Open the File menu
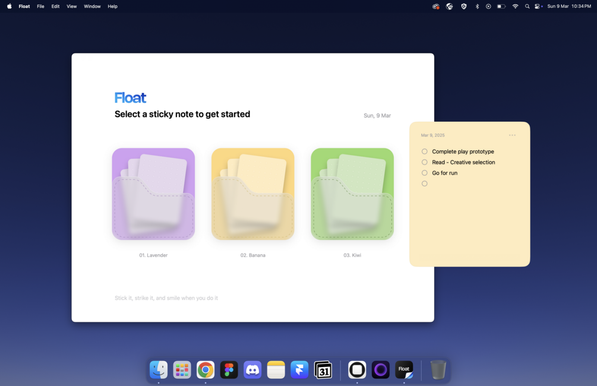The height and width of the screenshot is (386, 597). (40, 6)
